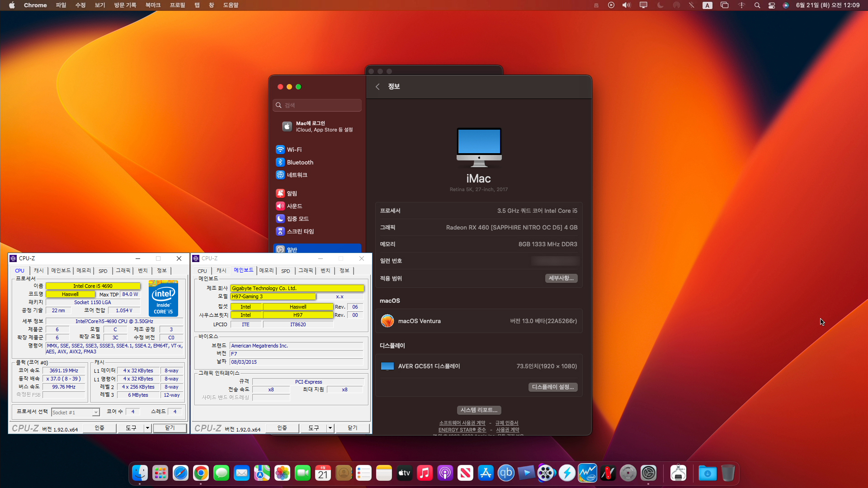
Task: Open 규제 인증서 link
Action: (507, 423)
